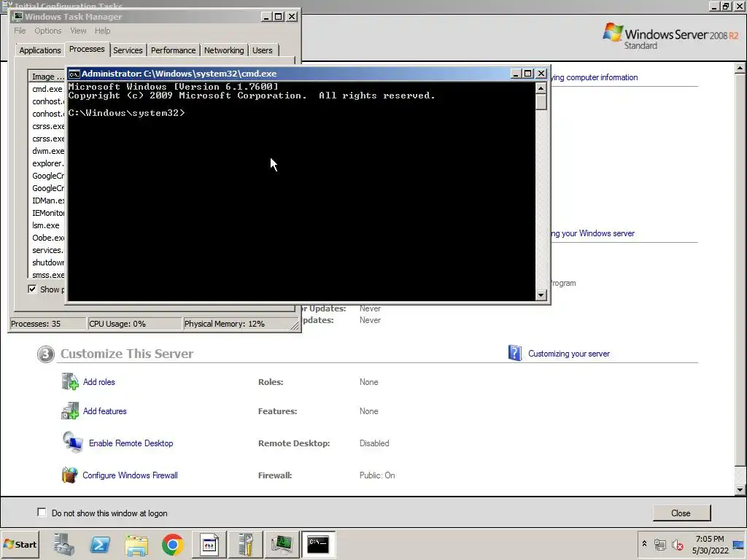Switch to the Services tab

[x=128, y=50]
